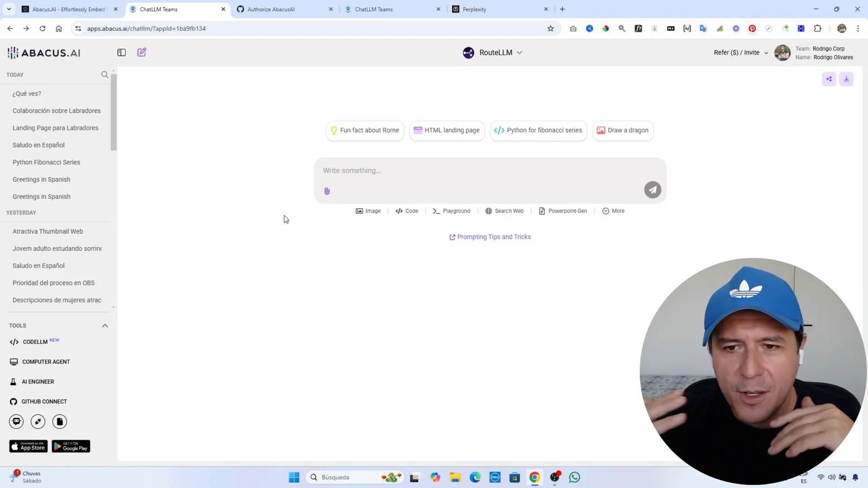Attach a file using the paperclip icon
The height and width of the screenshot is (488, 868).
coord(327,190)
